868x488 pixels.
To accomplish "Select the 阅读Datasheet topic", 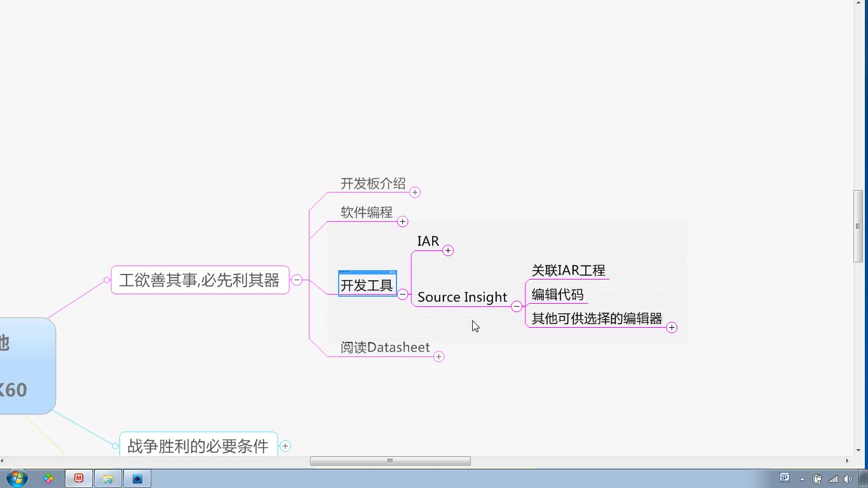I will 385,348.
